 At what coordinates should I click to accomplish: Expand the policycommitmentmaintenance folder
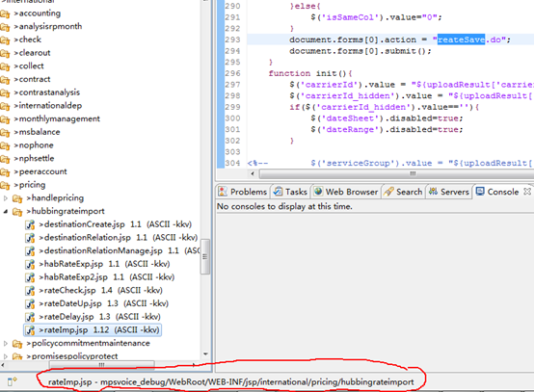point(6,343)
